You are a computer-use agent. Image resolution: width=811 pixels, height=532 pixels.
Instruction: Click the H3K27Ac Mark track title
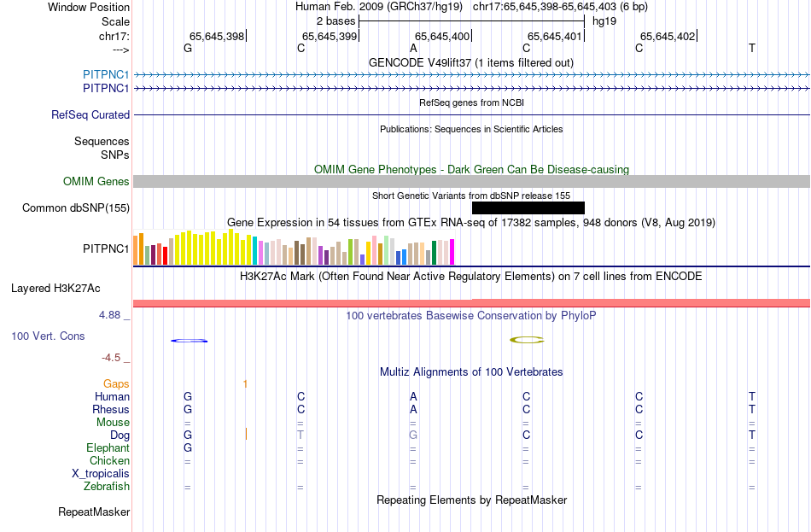471,276
